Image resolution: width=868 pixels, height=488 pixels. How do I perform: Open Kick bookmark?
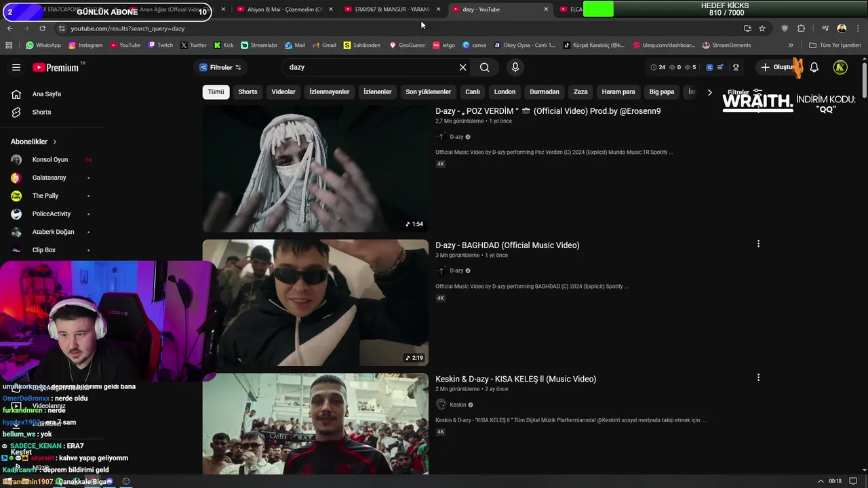[224, 45]
